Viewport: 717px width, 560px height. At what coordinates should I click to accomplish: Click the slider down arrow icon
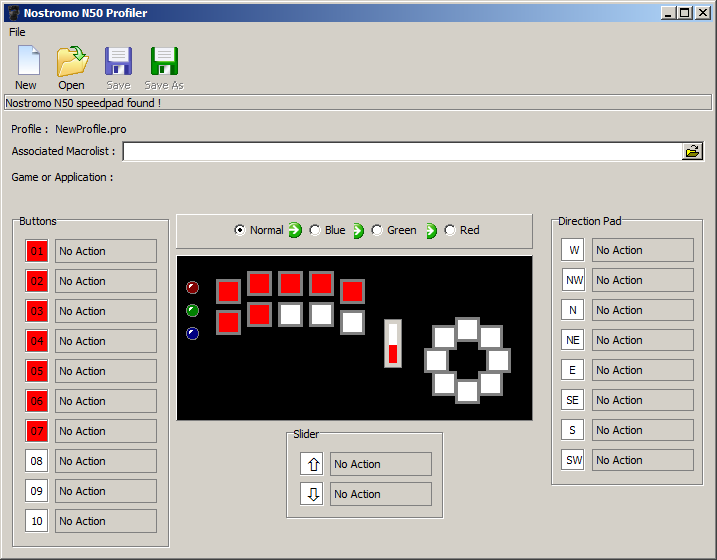[x=312, y=494]
